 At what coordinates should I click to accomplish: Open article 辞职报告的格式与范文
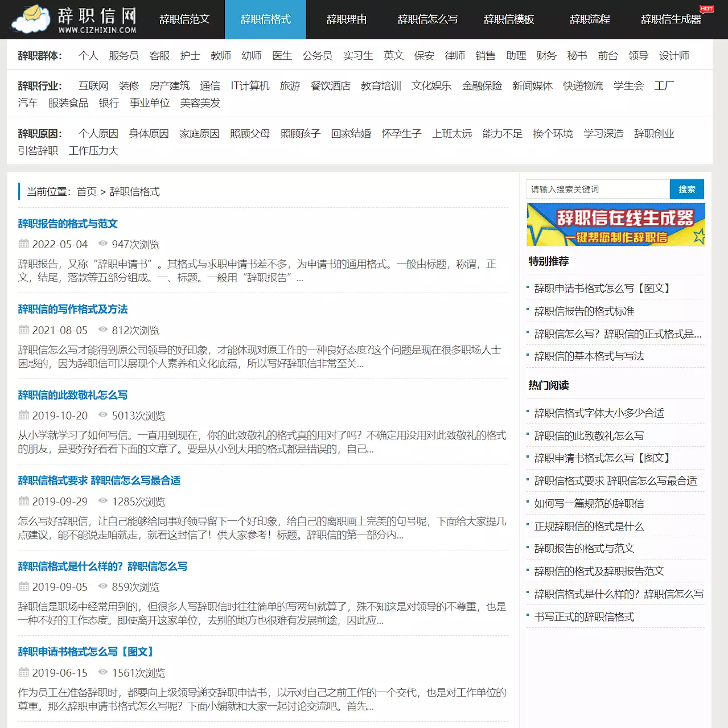pos(68,224)
